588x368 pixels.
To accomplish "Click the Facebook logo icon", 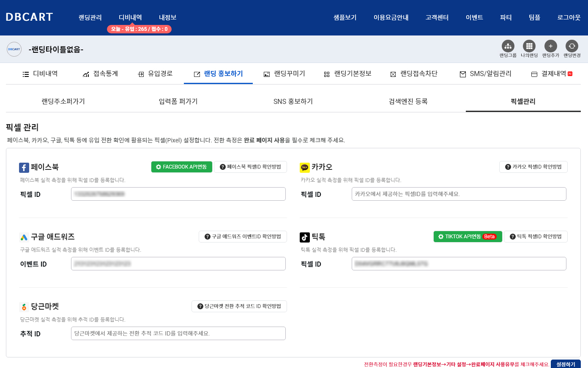I will click(x=24, y=168).
